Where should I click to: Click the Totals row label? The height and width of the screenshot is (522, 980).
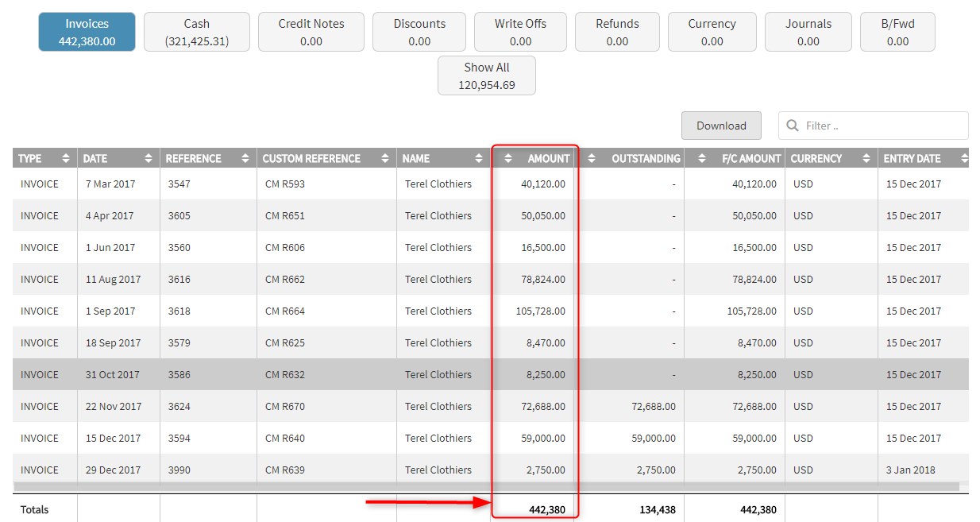pos(35,509)
